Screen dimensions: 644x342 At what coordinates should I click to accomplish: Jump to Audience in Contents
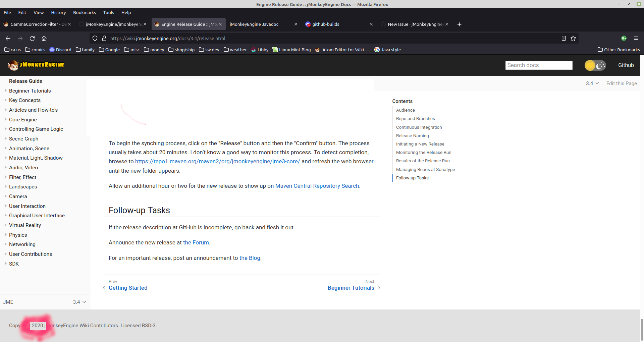click(x=405, y=110)
